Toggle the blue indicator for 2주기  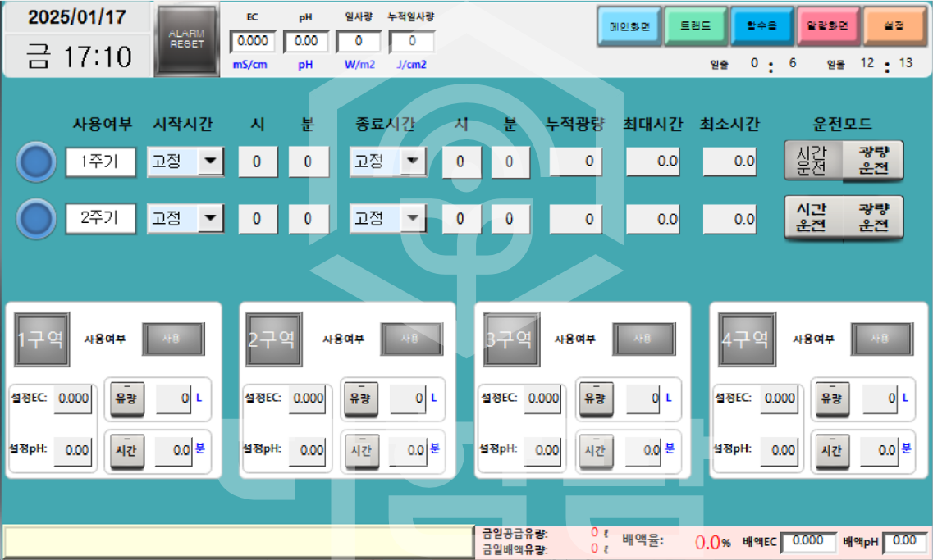(35, 219)
